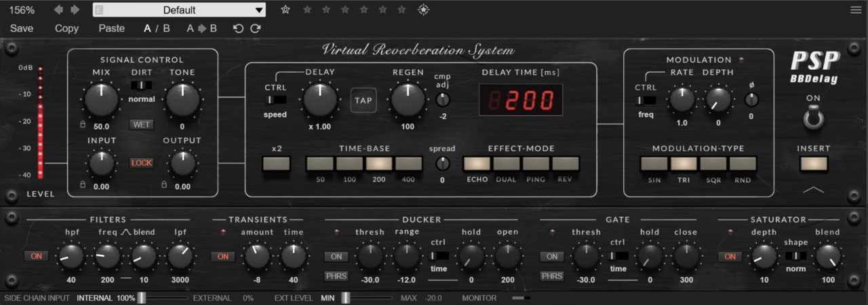Viewport: 868px width, 305px height.
Task: Open the 156% zoom menu
Action: pyautogui.click(x=22, y=9)
